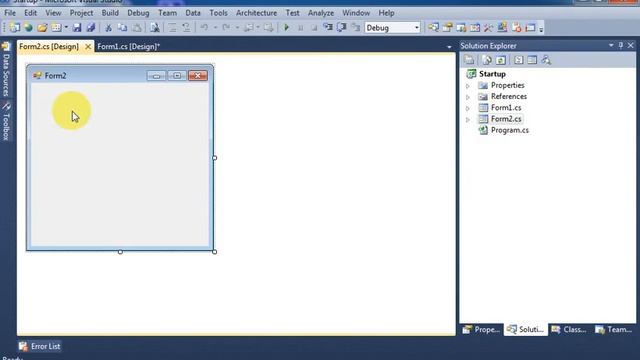Click the Step Into debug icon
Image resolution: width=640 pixels, height=360 pixels.
tap(328, 28)
